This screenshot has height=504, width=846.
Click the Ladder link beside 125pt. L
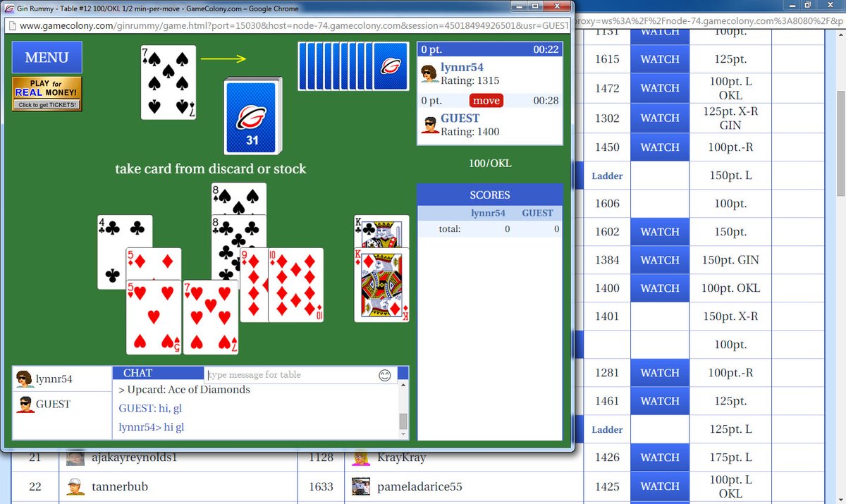tap(607, 429)
